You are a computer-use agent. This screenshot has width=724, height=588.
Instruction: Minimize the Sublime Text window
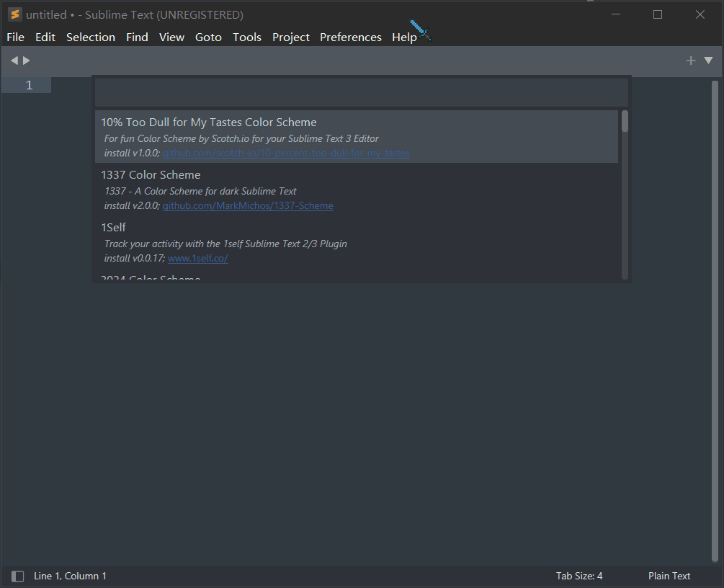(615, 14)
